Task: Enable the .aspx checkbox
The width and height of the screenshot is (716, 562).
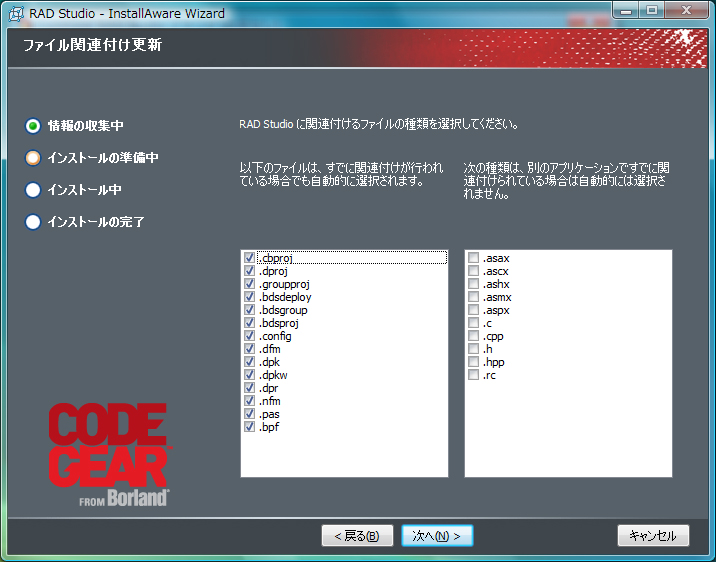Action: click(474, 310)
